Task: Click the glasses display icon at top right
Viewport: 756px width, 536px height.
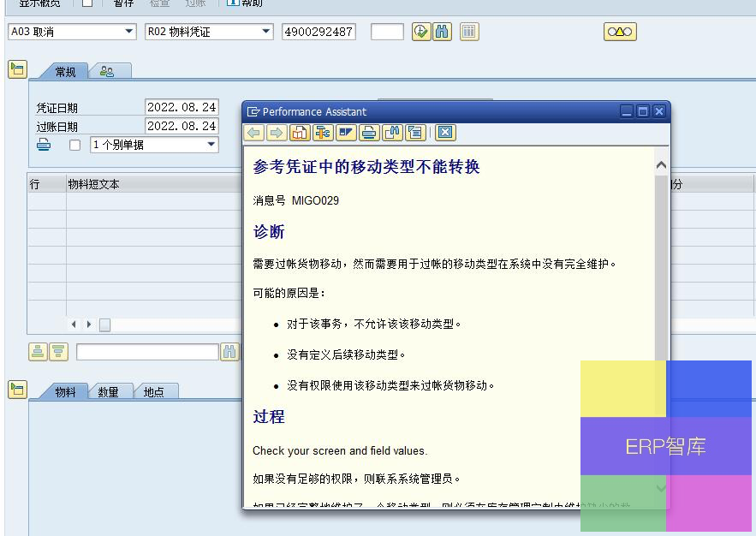Action: tap(620, 32)
